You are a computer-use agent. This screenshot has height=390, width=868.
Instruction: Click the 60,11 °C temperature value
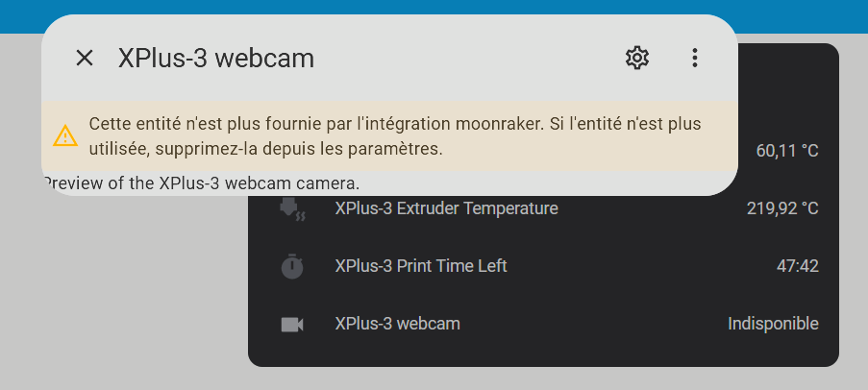[787, 151]
